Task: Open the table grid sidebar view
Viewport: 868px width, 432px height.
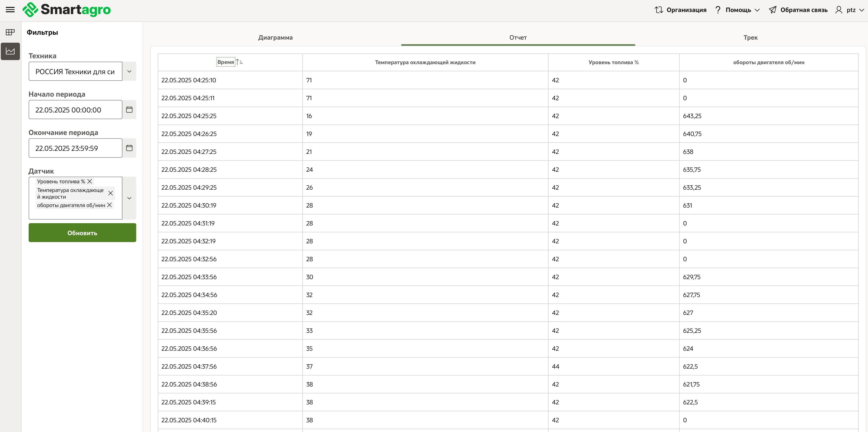Action: (x=10, y=32)
